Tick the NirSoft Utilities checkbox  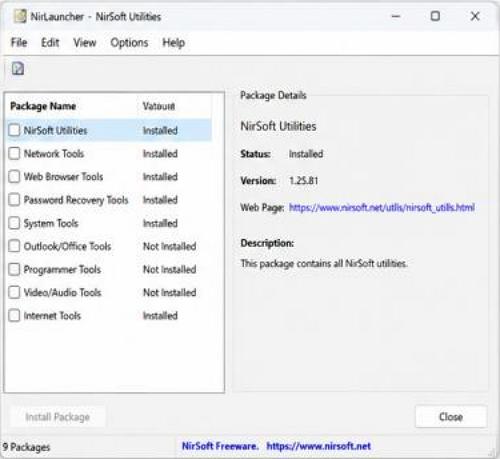14,130
